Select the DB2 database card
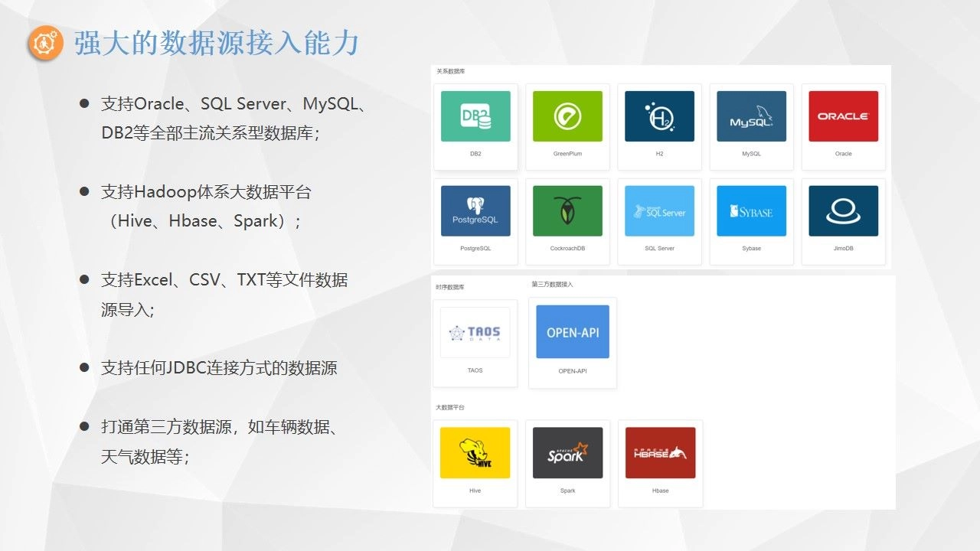Screen dimensions: 980x551 [x=475, y=127]
